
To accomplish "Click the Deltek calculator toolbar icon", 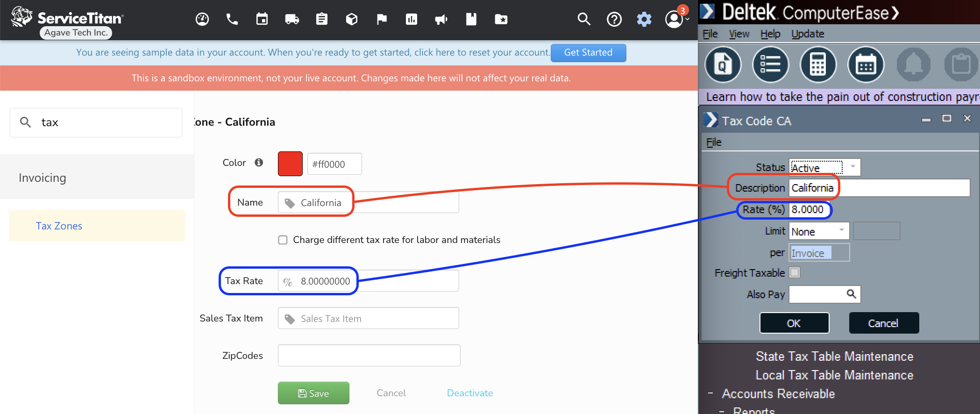I will tap(818, 64).
